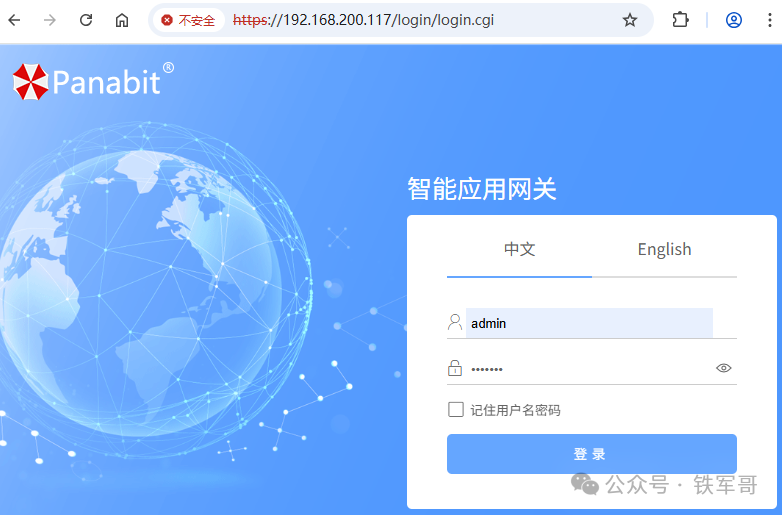Click the padlock icon beside password

tap(455, 368)
